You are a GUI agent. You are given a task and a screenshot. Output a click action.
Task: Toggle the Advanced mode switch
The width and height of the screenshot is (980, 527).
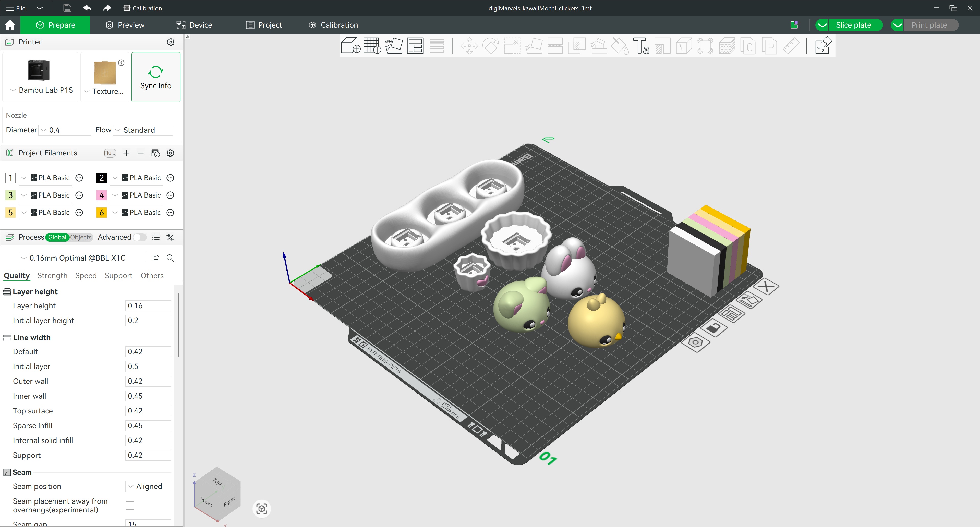(x=139, y=237)
